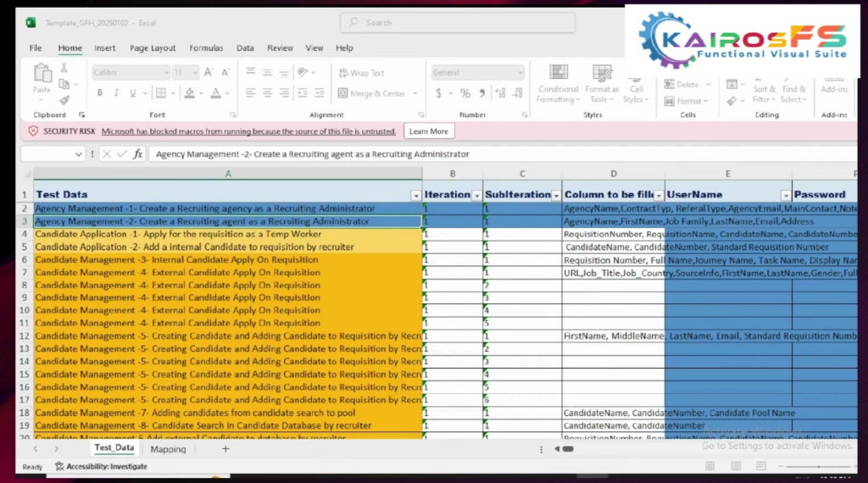Viewport: 868px width, 483px height.
Task: Open the UserName column filter dropdown
Action: click(x=785, y=195)
